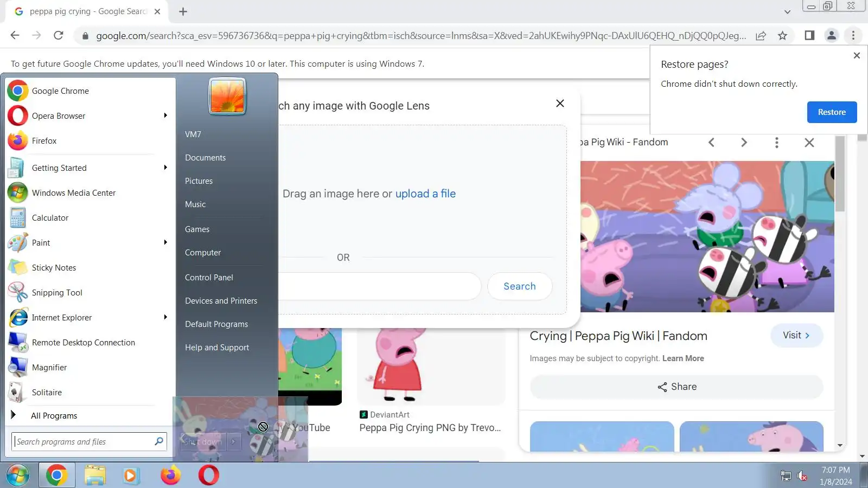Click the Shut down button
868x488 pixels.
point(203,442)
